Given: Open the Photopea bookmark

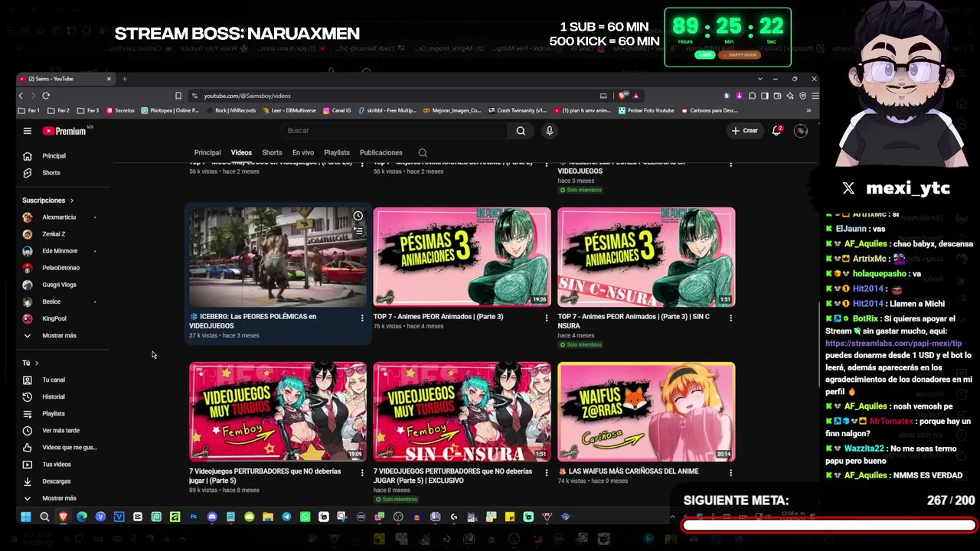Looking at the screenshot, I should pos(169,110).
